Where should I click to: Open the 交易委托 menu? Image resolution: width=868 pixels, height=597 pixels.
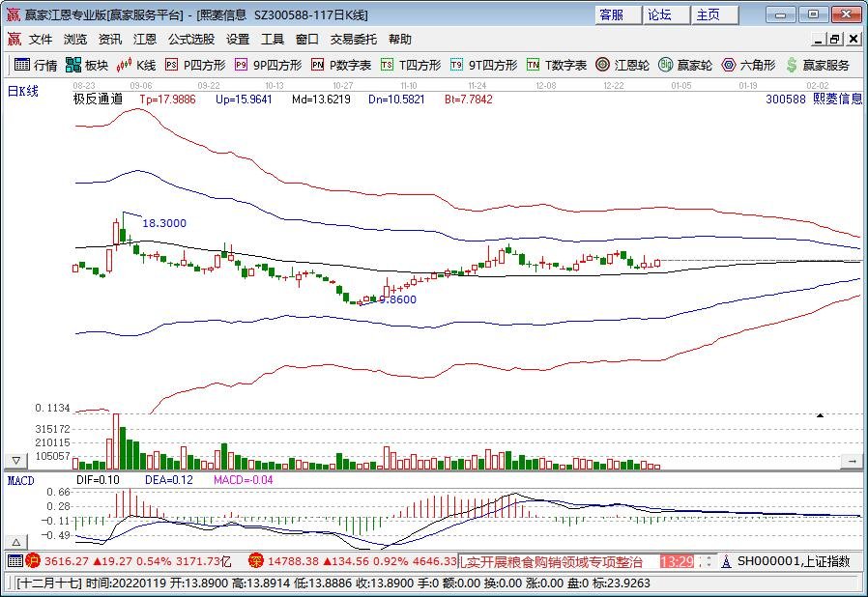[x=353, y=40]
